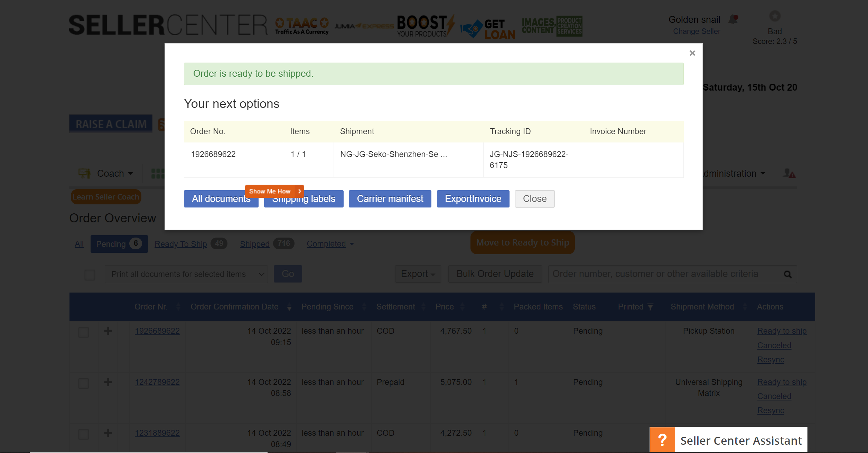The image size is (868, 453).
Task: Select checkbox for order 1242789622
Action: click(84, 383)
